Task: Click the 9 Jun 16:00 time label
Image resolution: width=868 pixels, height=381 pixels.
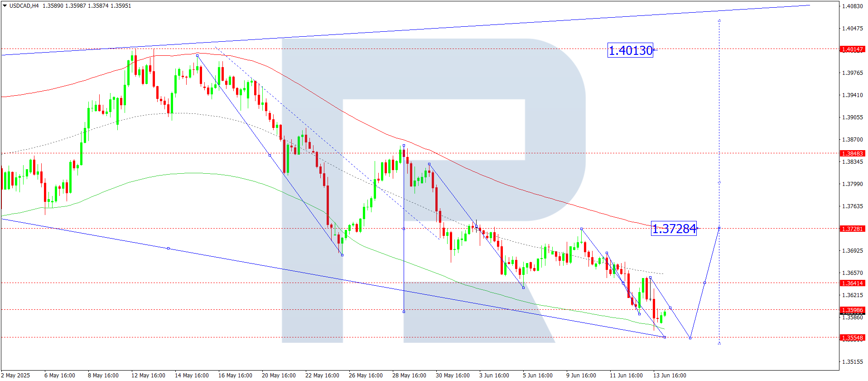Action: coord(581,375)
